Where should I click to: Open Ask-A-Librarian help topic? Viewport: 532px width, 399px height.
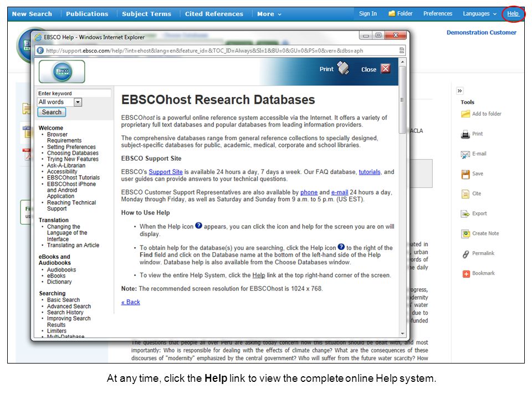(66, 166)
